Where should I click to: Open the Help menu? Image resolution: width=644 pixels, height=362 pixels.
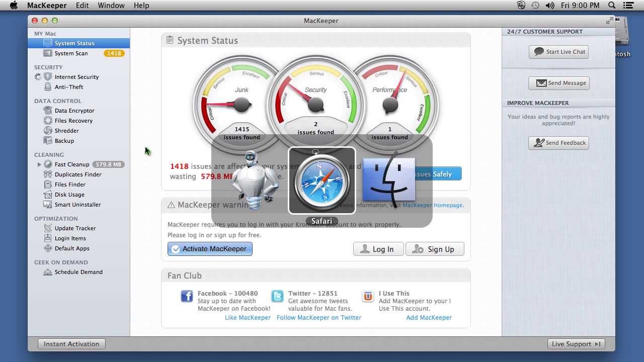click(141, 6)
